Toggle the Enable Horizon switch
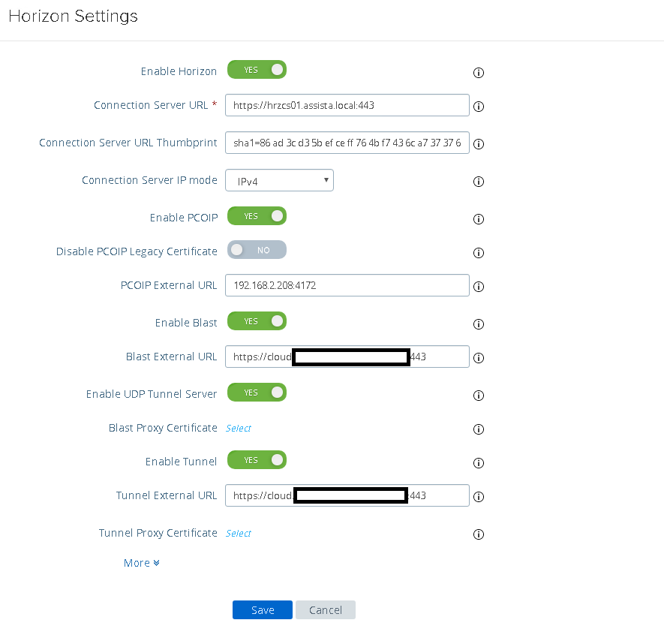Viewport: 664px width, 644px height. (x=257, y=70)
